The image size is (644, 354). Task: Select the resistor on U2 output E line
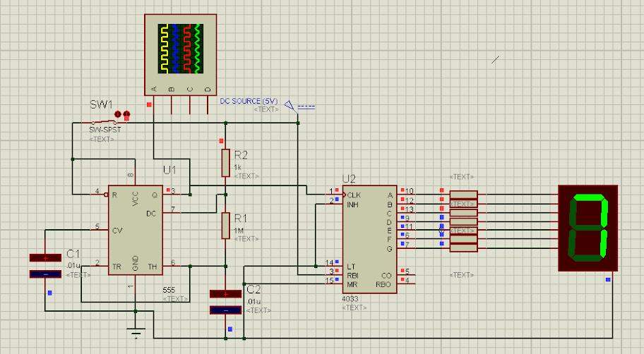464,230
